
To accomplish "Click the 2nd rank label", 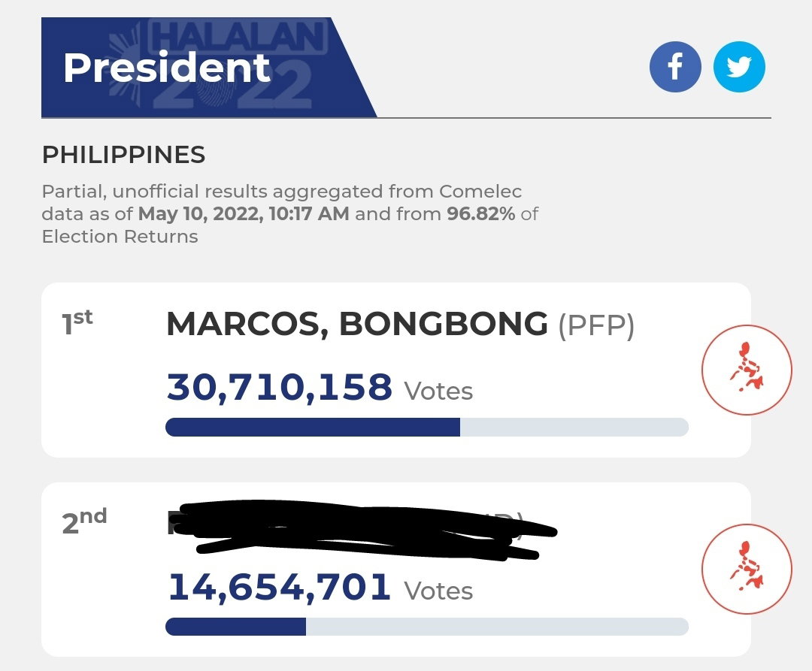I will [x=84, y=521].
